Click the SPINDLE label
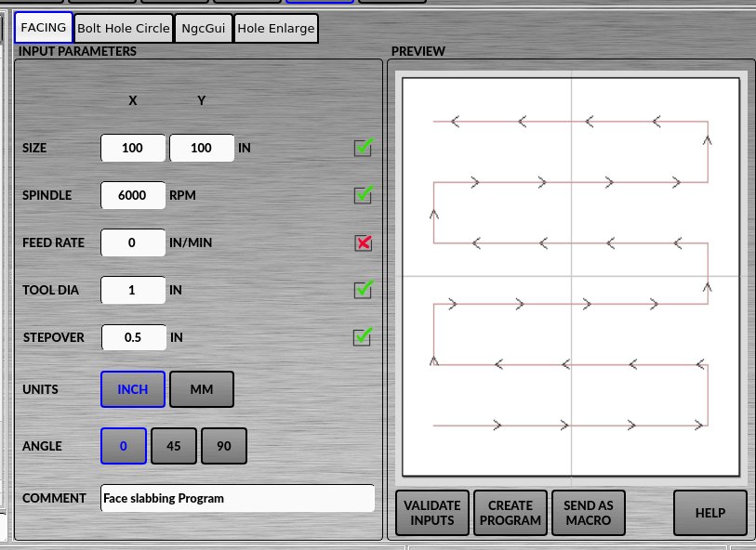Screen dimensions: 756x550 pos(46,195)
